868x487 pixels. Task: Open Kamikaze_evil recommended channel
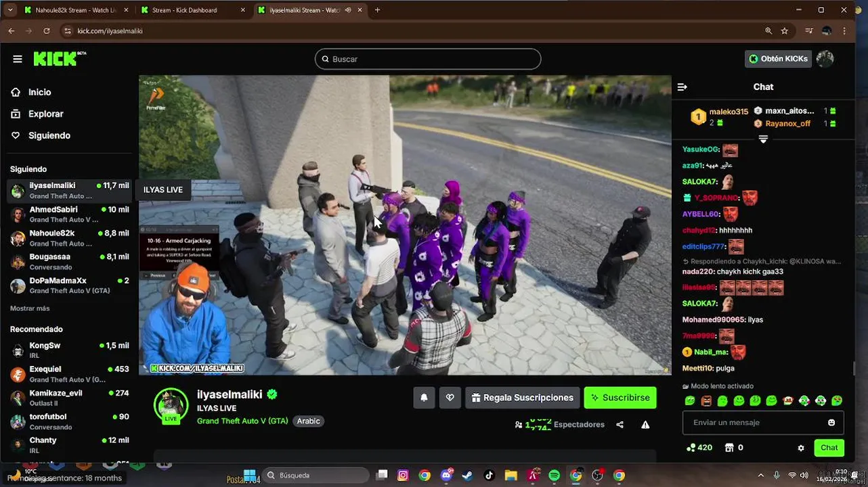pyautogui.click(x=69, y=398)
